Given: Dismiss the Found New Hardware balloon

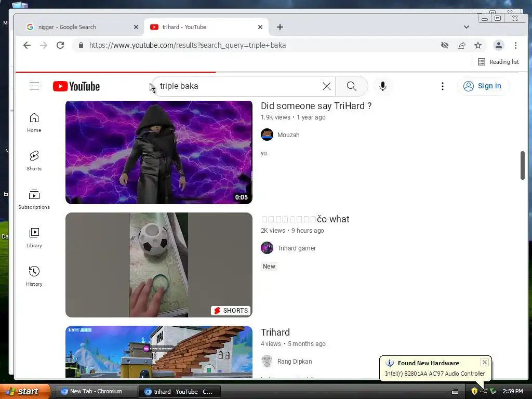Looking at the screenshot, I should pyautogui.click(x=485, y=362).
